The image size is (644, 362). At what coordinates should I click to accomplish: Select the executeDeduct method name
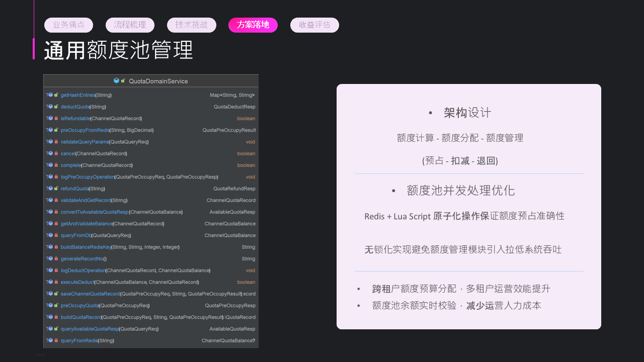[x=77, y=282]
